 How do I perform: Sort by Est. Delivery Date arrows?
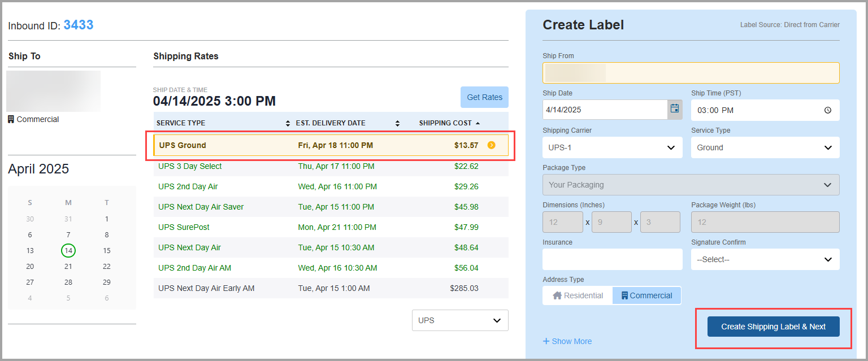pos(397,123)
